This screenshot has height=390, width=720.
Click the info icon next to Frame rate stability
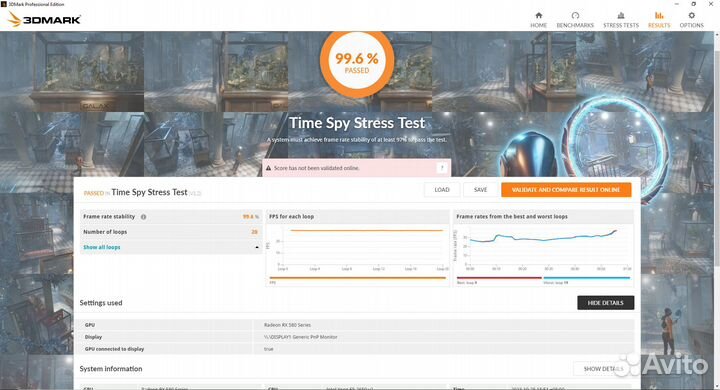(x=143, y=217)
